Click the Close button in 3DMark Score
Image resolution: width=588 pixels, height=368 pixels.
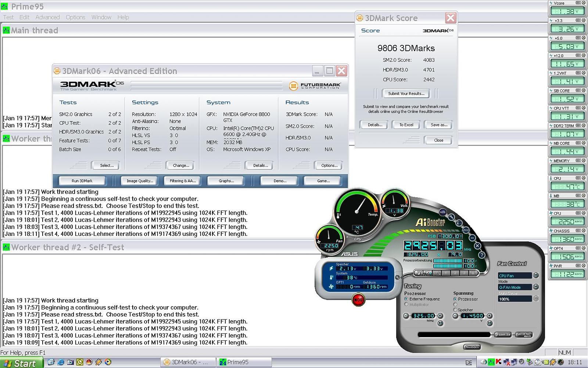438,140
